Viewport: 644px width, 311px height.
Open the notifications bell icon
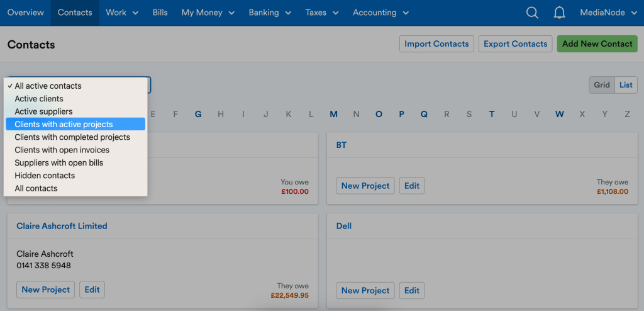(x=559, y=13)
